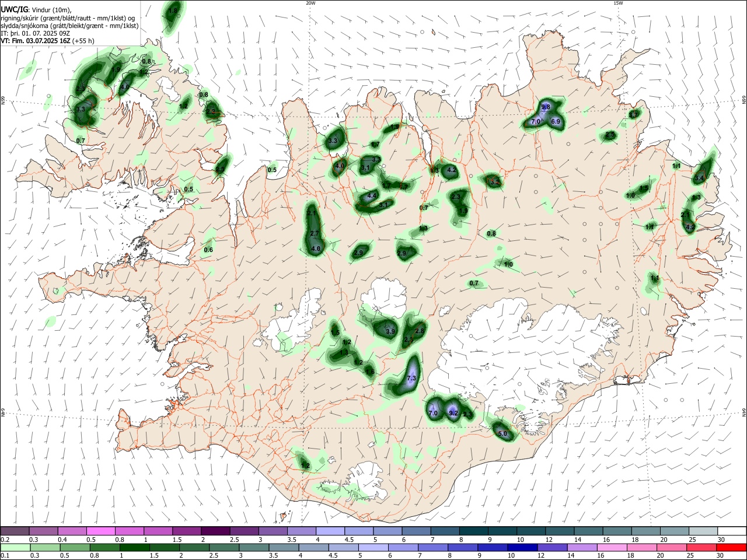Click the 4.4 precipitation value label
This screenshot has width=747, height=560.
[x=372, y=196]
